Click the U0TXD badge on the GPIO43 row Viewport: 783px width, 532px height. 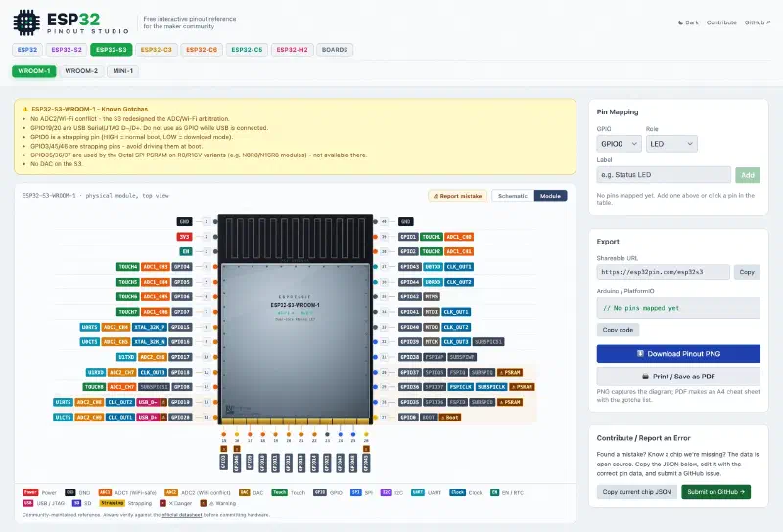(x=433, y=267)
